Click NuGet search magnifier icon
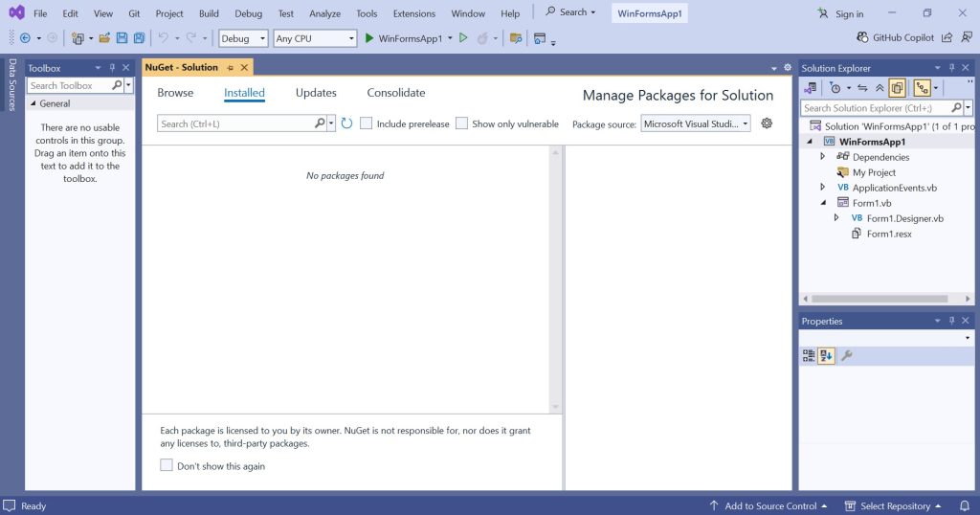Image resolution: width=980 pixels, height=515 pixels. click(320, 123)
